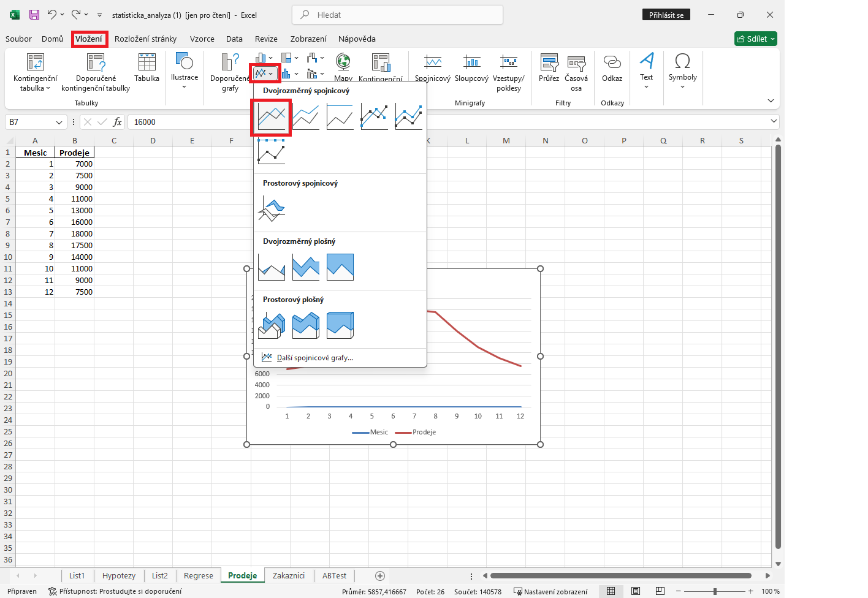Switch to Normal view in status bar
Viewport: 868px width, 598px height.
(611, 591)
